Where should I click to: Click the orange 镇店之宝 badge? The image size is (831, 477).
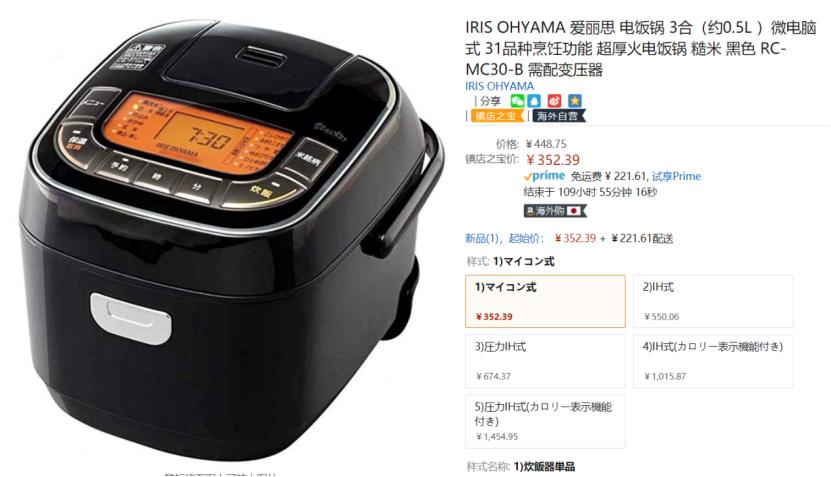point(497,116)
